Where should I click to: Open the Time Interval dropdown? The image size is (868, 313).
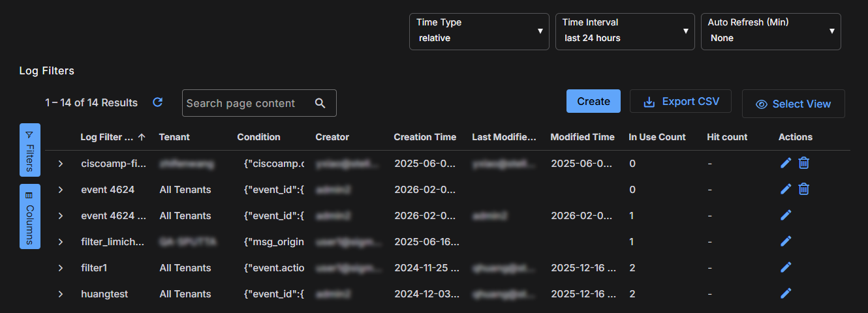625,31
